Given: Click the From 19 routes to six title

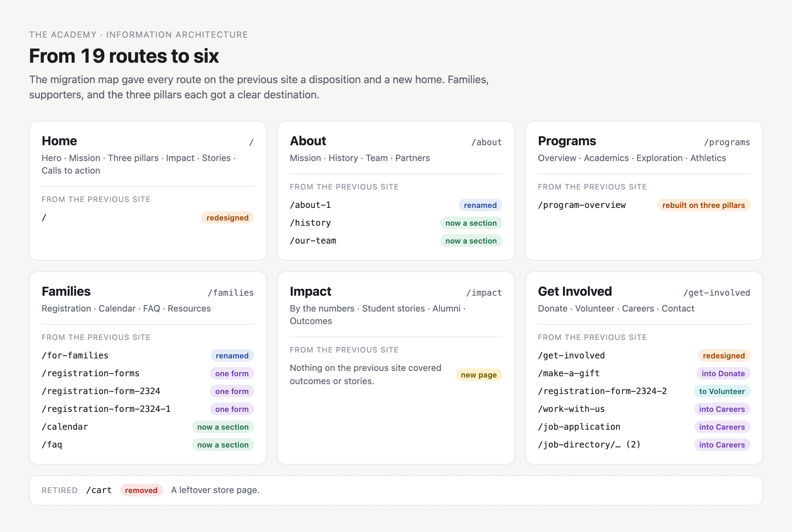Looking at the screenshot, I should [x=124, y=56].
